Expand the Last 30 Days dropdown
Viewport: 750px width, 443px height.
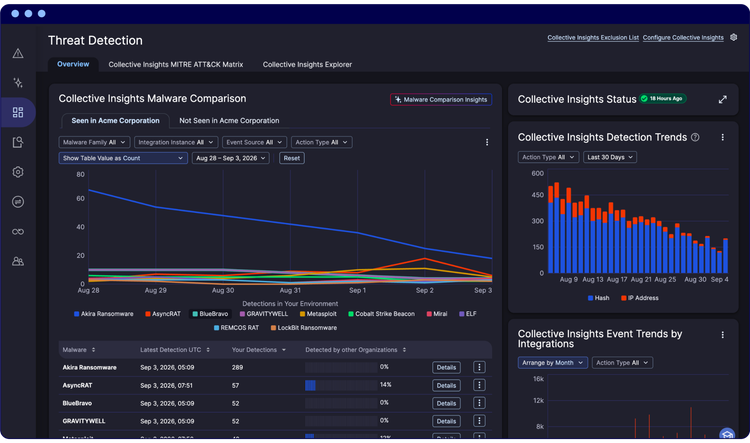[x=609, y=157]
